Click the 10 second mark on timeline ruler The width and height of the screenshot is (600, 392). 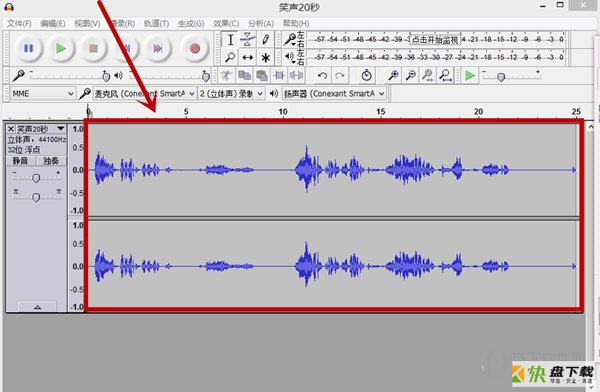pyautogui.click(x=283, y=112)
